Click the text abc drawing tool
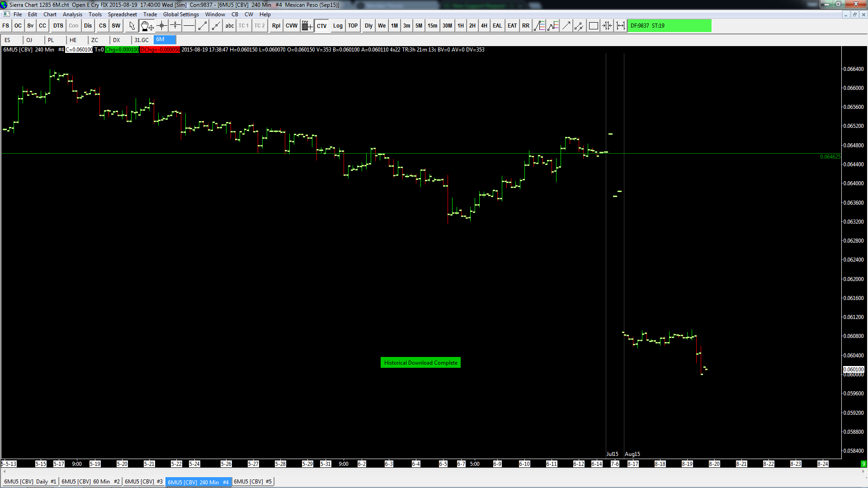The image size is (868, 488). point(229,26)
